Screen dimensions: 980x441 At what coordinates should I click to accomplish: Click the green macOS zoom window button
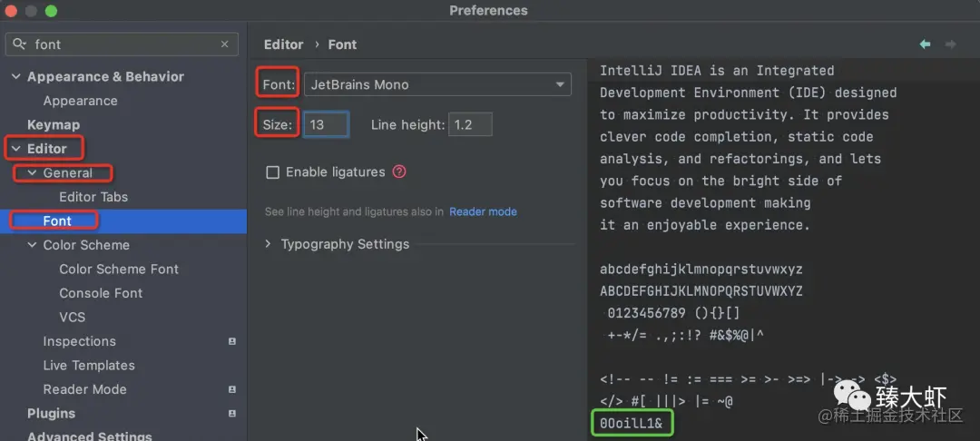[51, 11]
